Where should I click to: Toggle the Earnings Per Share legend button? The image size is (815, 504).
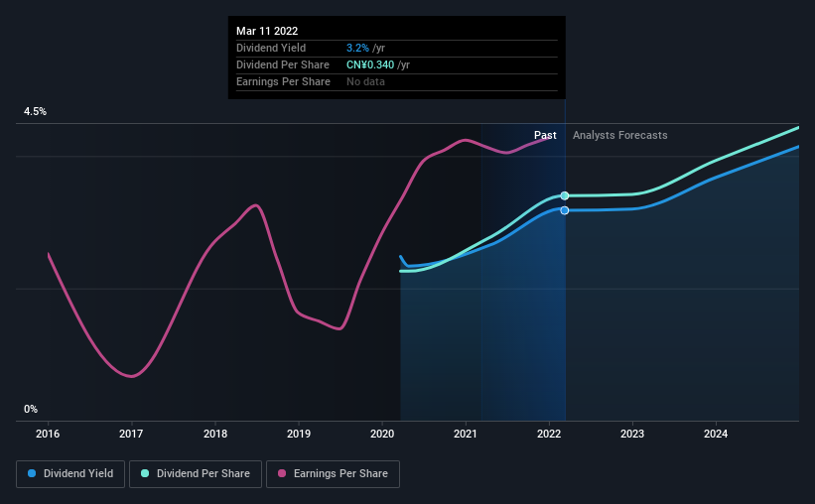point(333,474)
